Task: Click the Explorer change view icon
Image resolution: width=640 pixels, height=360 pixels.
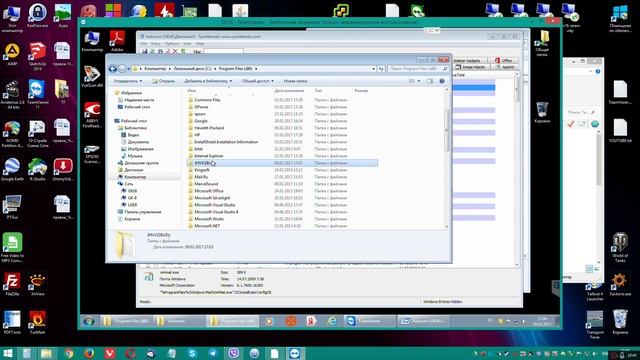Action: click(x=411, y=81)
